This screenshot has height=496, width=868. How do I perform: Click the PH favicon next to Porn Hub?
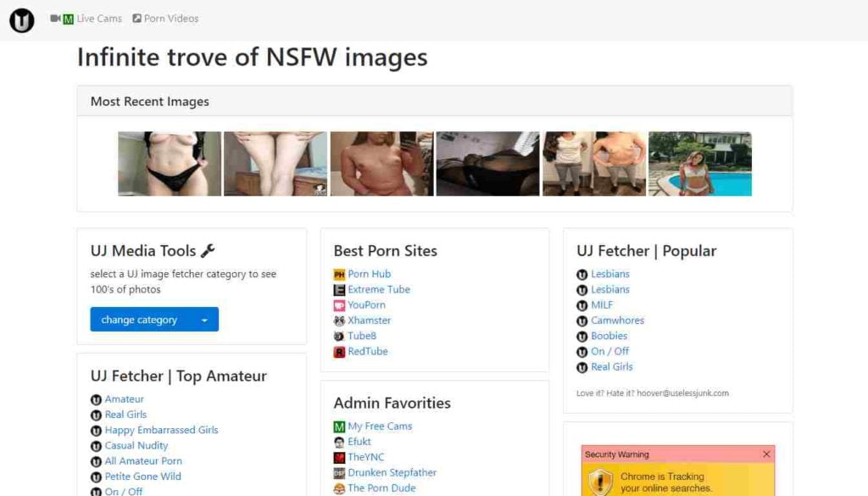pos(339,274)
